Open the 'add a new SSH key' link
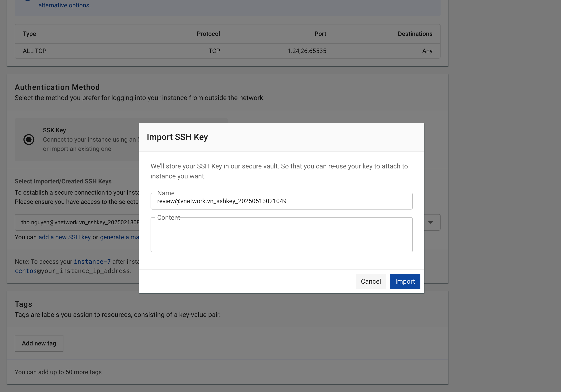The height and width of the screenshot is (392, 561). coord(65,237)
